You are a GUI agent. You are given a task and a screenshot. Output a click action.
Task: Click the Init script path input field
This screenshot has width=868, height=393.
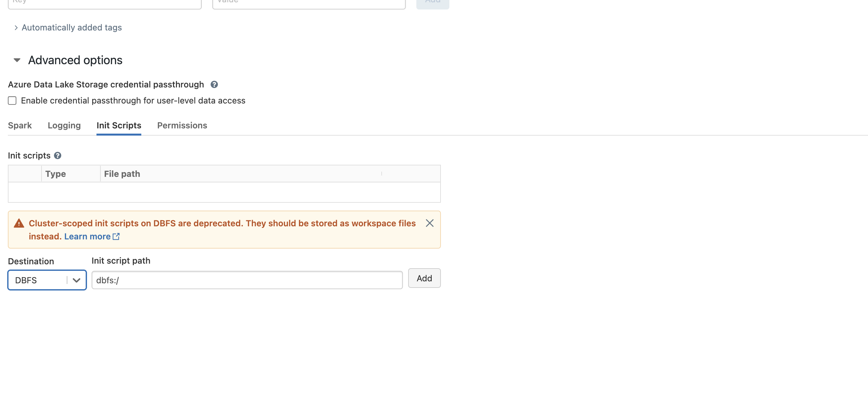(x=247, y=280)
